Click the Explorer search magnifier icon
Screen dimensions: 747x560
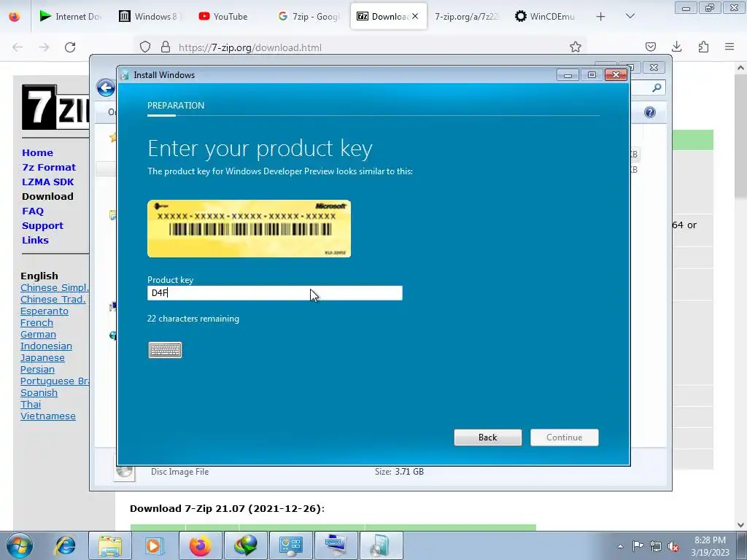(657, 87)
